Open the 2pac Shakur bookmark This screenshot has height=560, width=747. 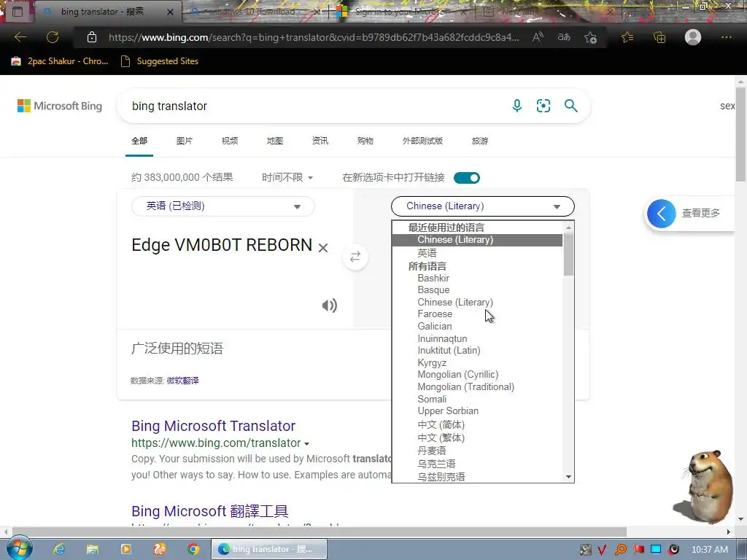tap(61, 61)
